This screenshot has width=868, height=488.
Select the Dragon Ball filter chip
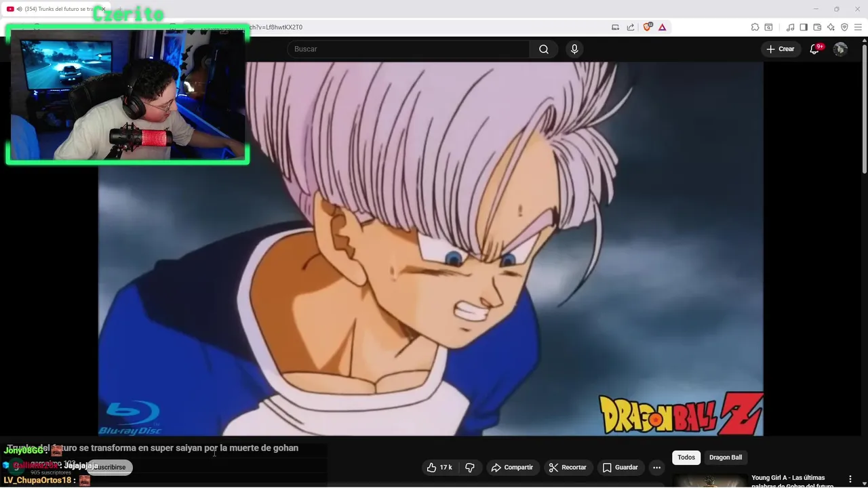(726, 457)
